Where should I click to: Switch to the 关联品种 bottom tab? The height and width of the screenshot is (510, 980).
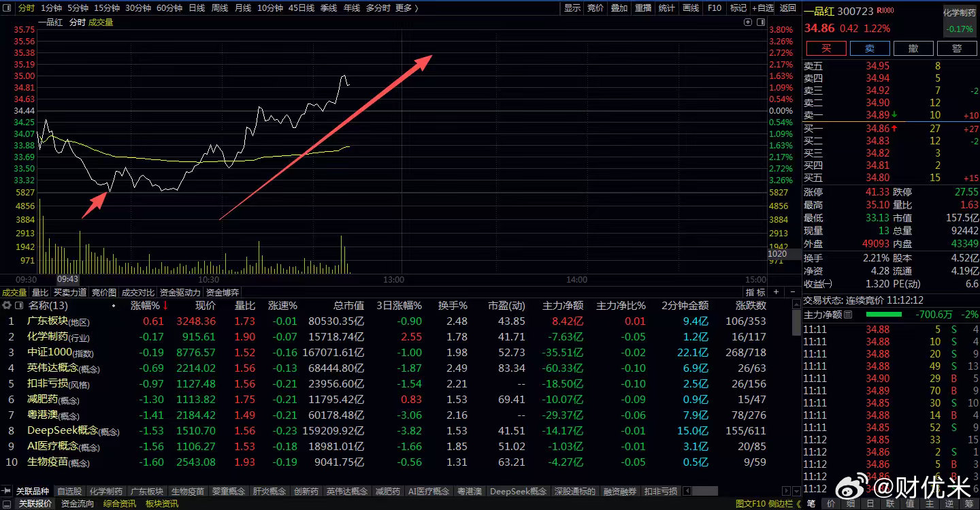tap(33, 491)
